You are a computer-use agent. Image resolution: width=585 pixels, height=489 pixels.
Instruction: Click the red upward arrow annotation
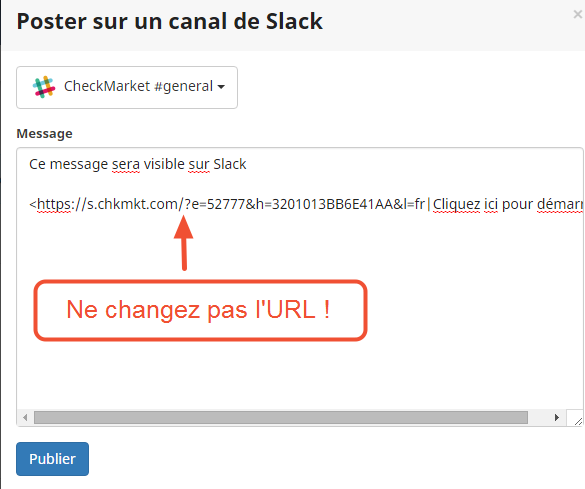[x=184, y=242]
